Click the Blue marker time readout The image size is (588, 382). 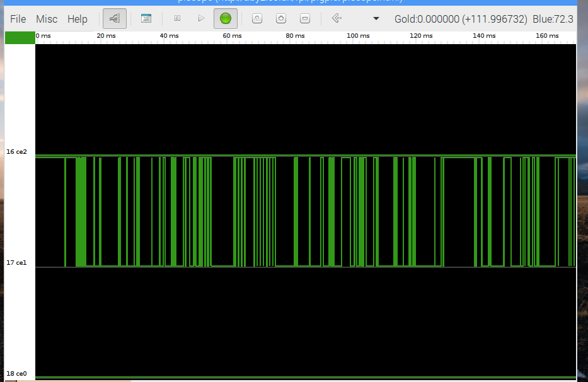(x=553, y=19)
